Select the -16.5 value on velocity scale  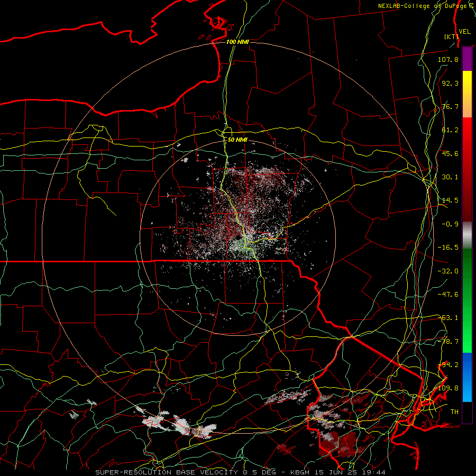tap(448, 248)
